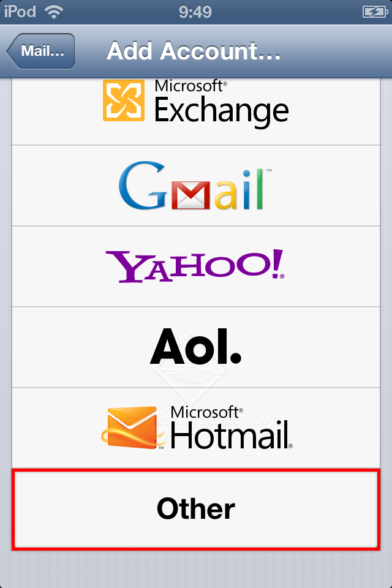Select the orange Exchange logo icon

[x=123, y=100]
